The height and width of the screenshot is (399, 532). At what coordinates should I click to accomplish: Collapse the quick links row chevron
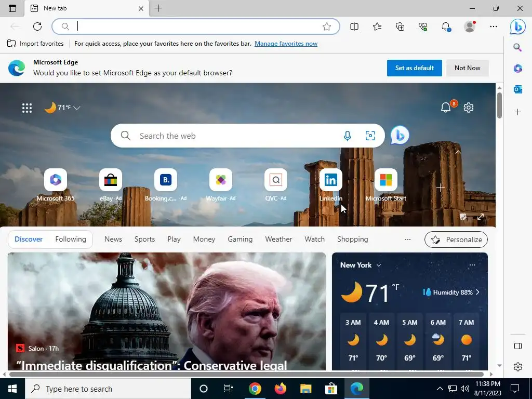(458, 152)
